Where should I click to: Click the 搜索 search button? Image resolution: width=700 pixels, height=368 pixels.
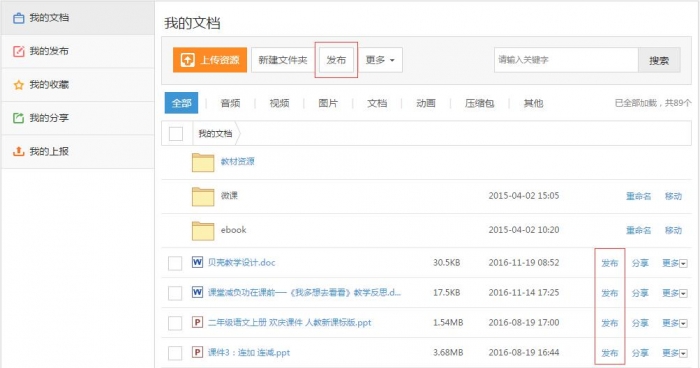[659, 60]
